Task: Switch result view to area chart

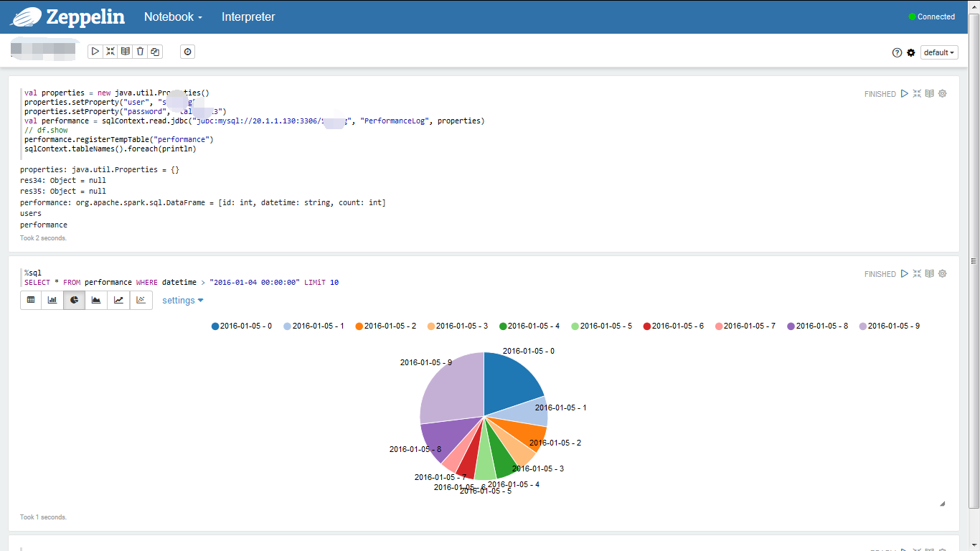Action: click(96, 300)
